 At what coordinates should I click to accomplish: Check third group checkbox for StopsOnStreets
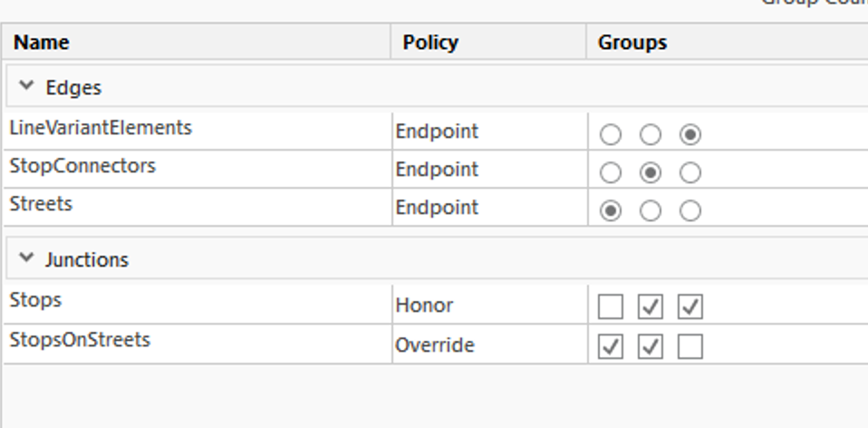coord(690,347)
